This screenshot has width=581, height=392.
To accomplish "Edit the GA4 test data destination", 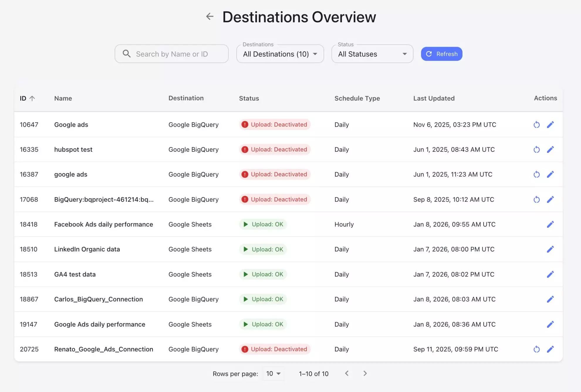I will tap(550, 274).
